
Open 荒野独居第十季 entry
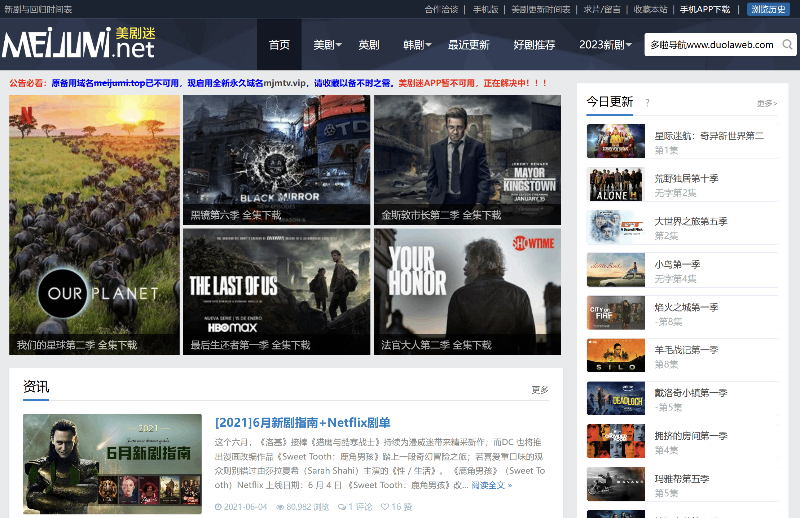(x=686, y=179)
